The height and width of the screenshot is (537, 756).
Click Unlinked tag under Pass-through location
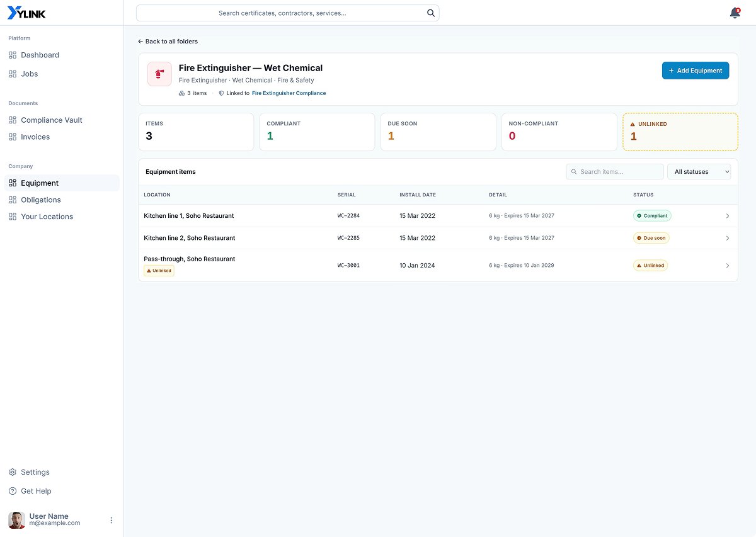[x=159, y=271]
